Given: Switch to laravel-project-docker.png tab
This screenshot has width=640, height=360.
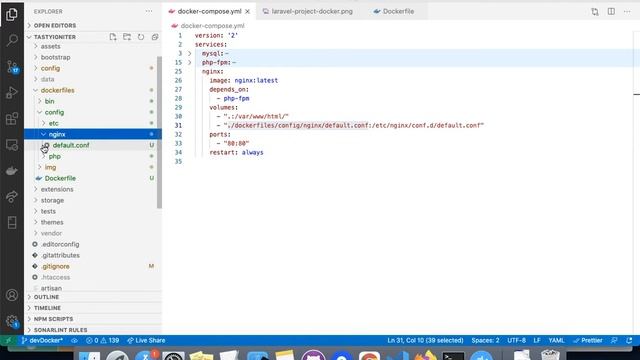Looking at the screenshot, I should (308, 11).
